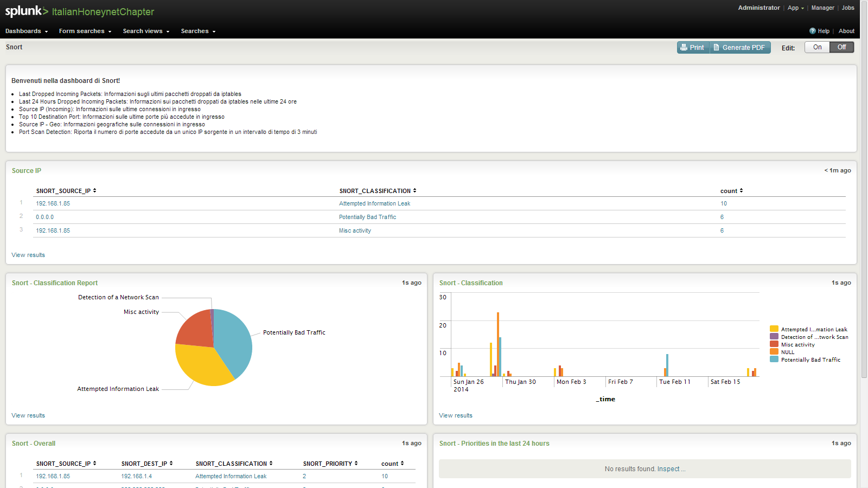
Task: Click count value 10 in Source IP table
Action: click(724, 203)
